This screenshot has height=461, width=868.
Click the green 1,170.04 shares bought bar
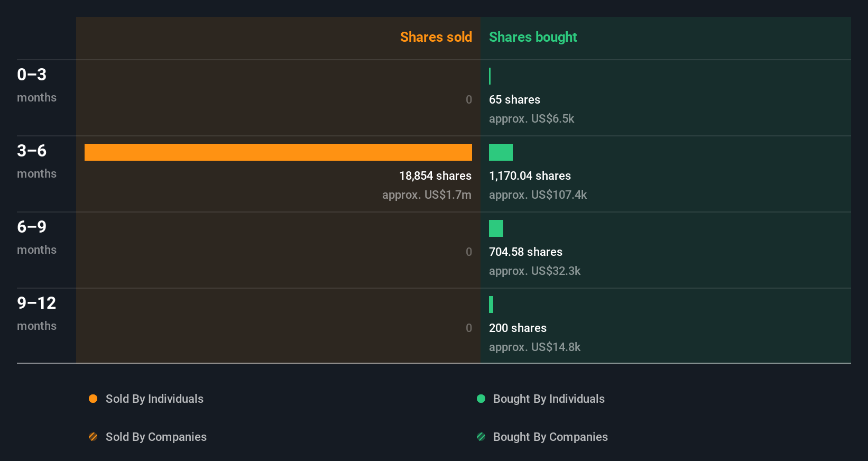(x=501, y=152)
